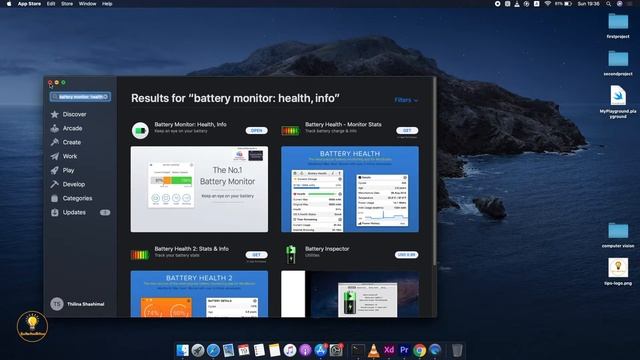Click the menu bar clock
The width and height of the screenshot is (640, 360).
(x=589, y=4)
